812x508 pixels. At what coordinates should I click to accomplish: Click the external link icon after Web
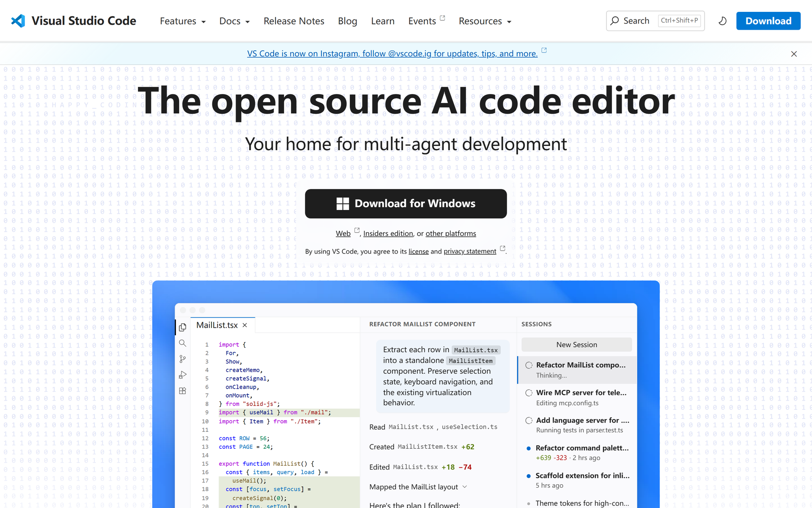point(357,230)
